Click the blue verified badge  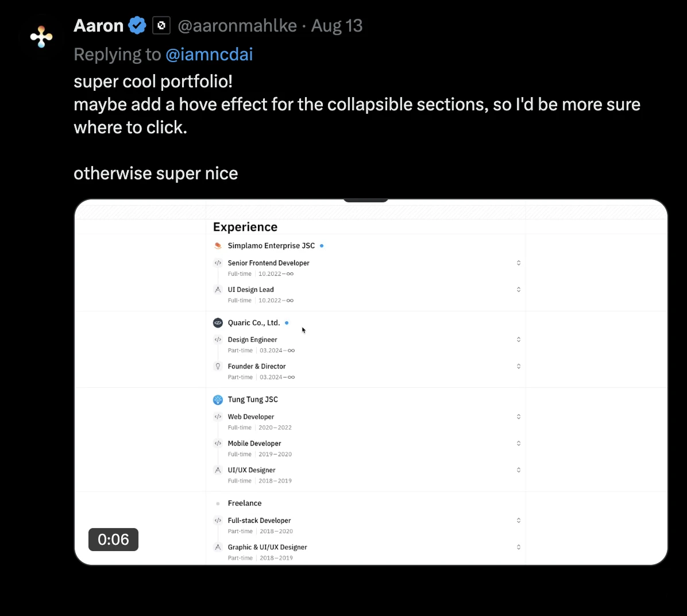point(137,25)
